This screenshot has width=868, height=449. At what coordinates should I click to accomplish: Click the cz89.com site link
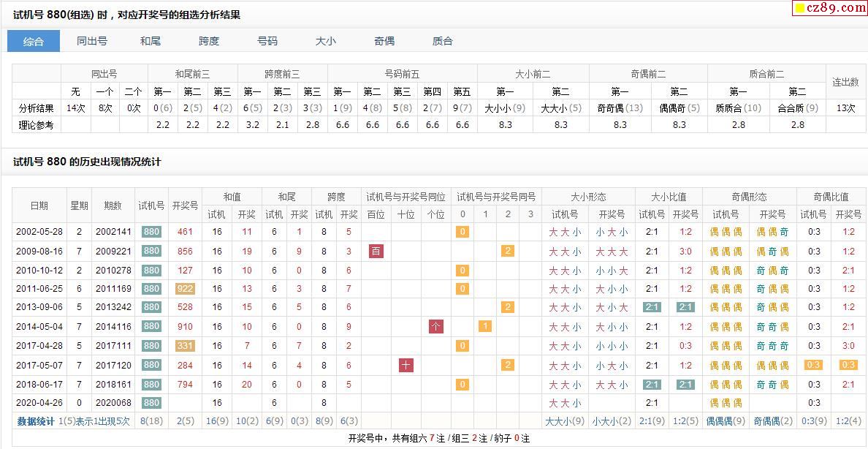pos(836,8)
